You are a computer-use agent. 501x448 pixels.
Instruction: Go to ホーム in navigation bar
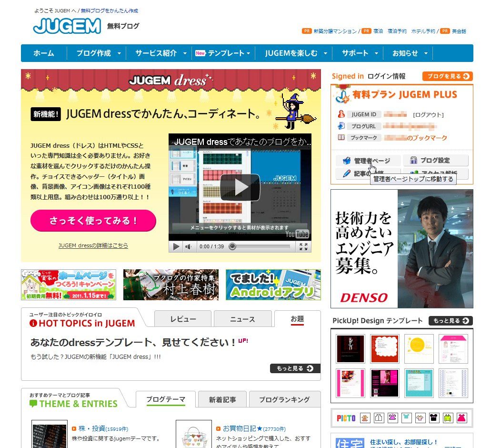44,53
